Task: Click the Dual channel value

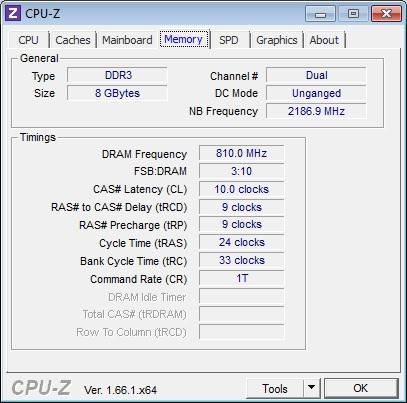Action: (316, 75)
